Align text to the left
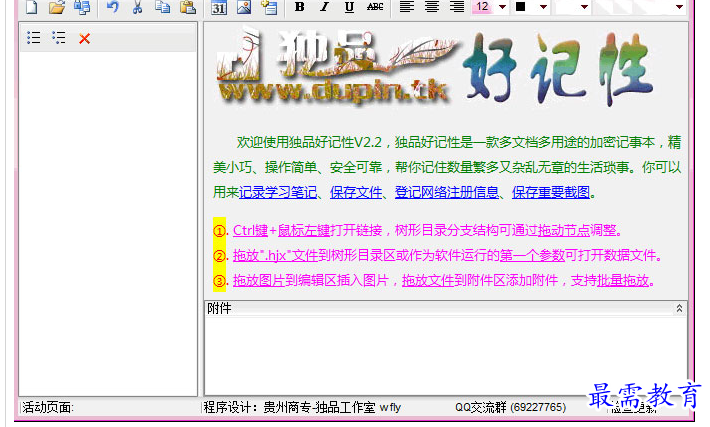 pos(407,7)
